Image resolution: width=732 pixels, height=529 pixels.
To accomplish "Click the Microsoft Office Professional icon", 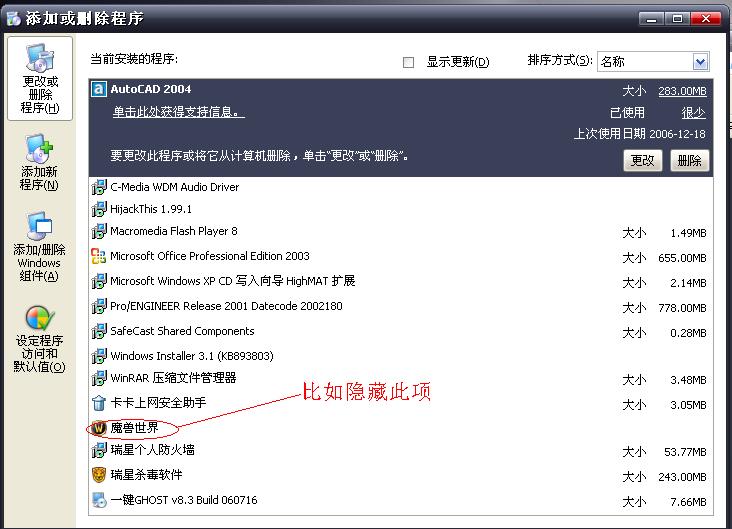I will 99,256.
